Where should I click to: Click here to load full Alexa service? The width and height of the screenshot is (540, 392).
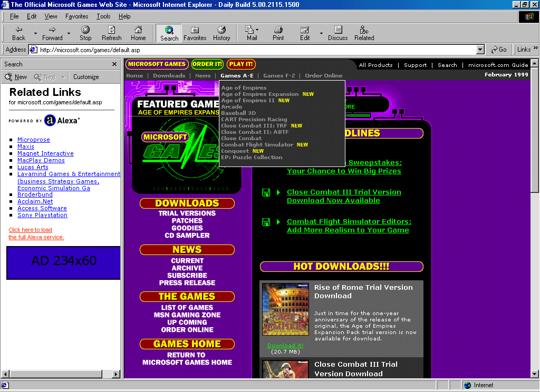36,233
